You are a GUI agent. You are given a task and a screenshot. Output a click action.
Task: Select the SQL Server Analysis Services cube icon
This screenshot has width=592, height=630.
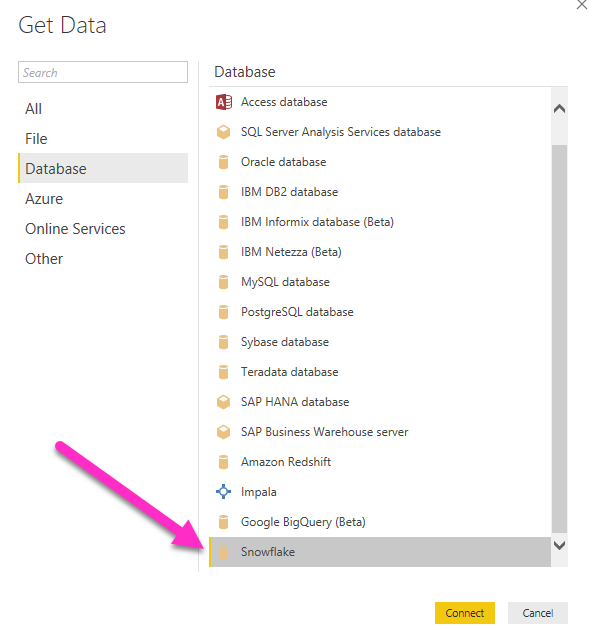coord(223,132)
